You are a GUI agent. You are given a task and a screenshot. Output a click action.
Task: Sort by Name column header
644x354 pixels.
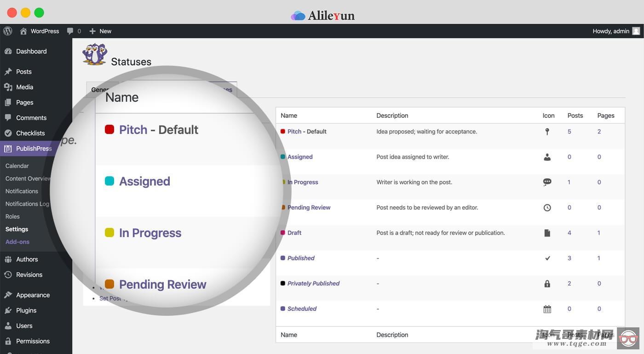(289, 116)
